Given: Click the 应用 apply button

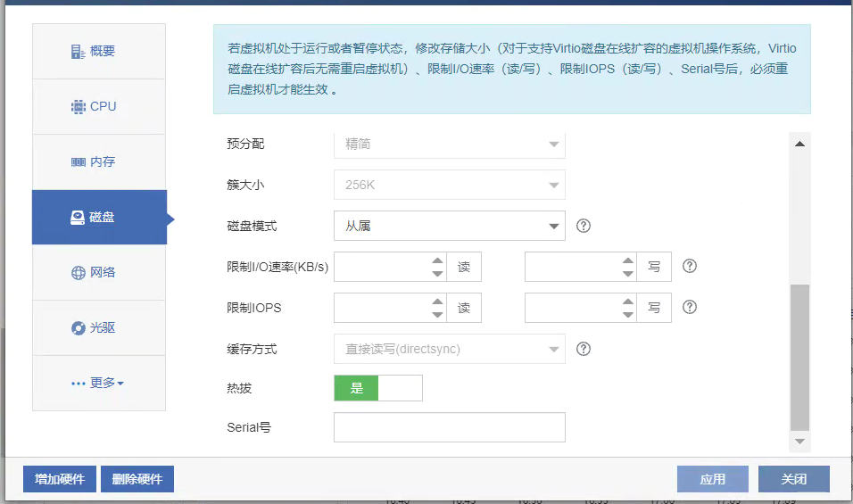Looking at the screenshot, I should pos(713,479).
